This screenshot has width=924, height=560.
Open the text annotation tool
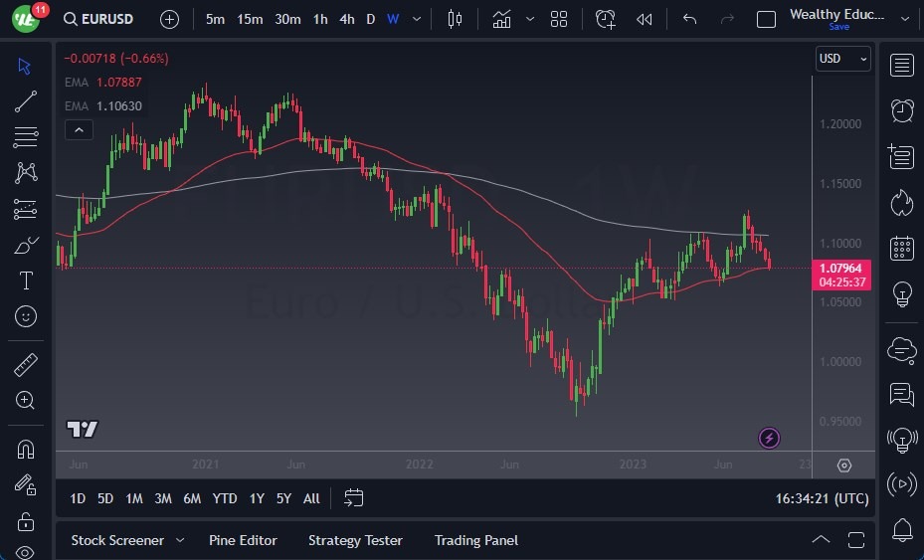click(x=26, y=280)
